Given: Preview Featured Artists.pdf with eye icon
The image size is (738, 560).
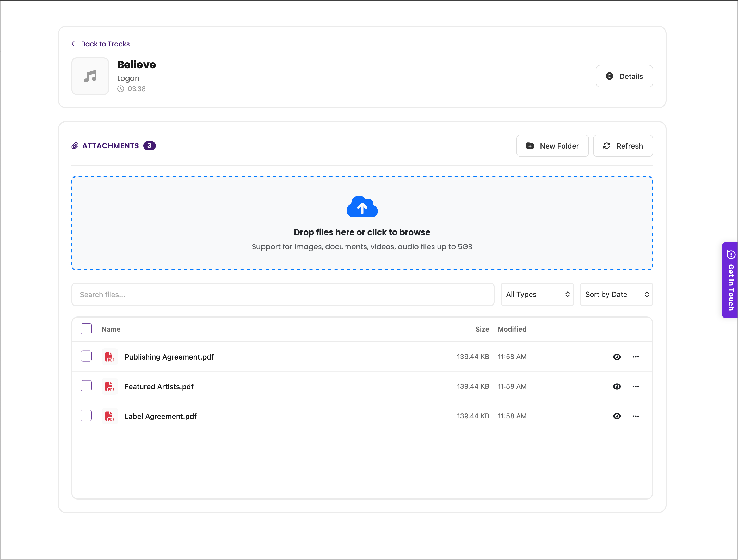Looking at the screenshot, I should coord(617,386).
